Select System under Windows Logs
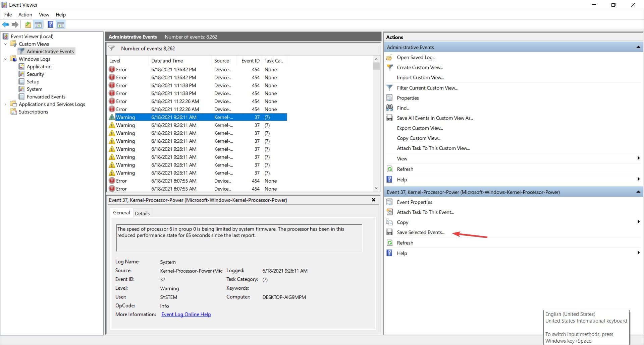 [35, 89]
